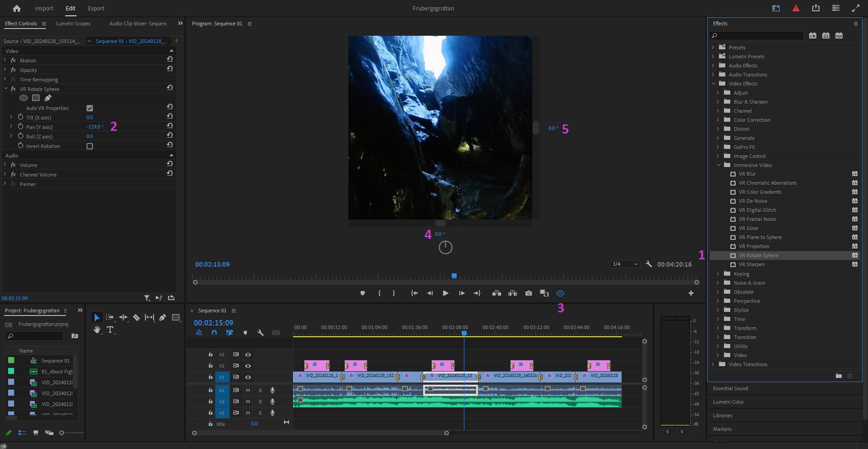Switch to Export workspace tab

96,8
